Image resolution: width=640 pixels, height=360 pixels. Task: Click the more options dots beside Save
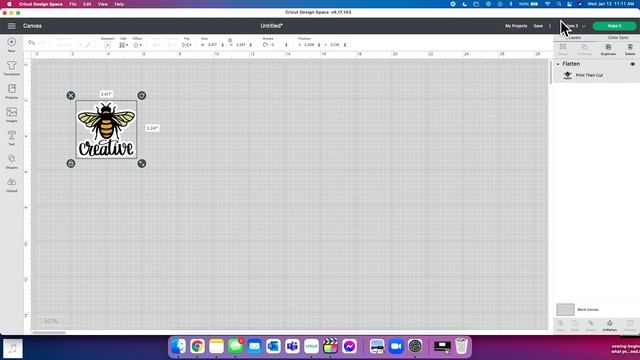(550, 26)
